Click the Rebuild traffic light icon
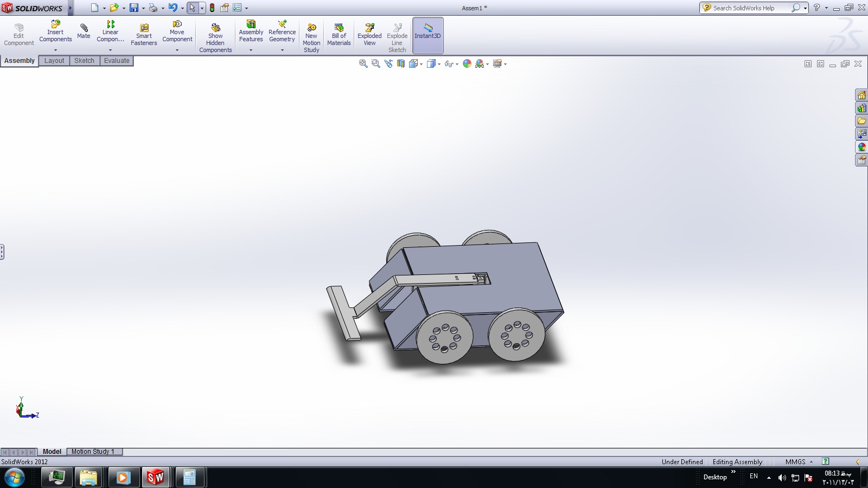This screenshot has width=868, height=488. coord(212,8)
